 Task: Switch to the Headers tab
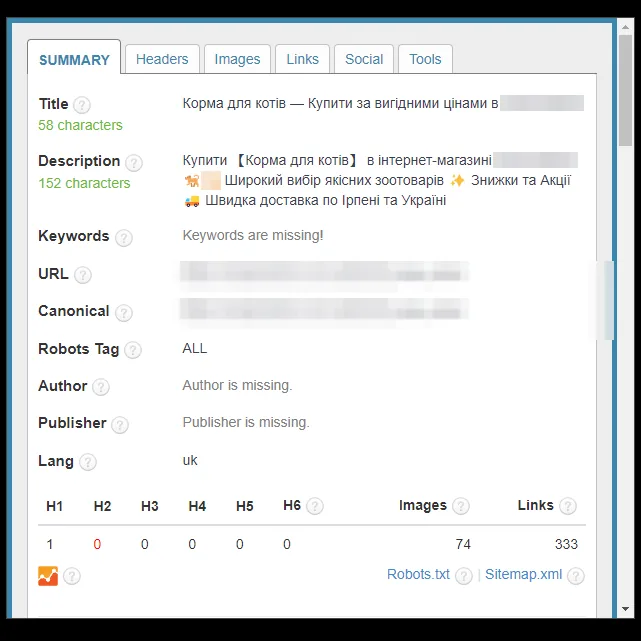pos(162,59)
